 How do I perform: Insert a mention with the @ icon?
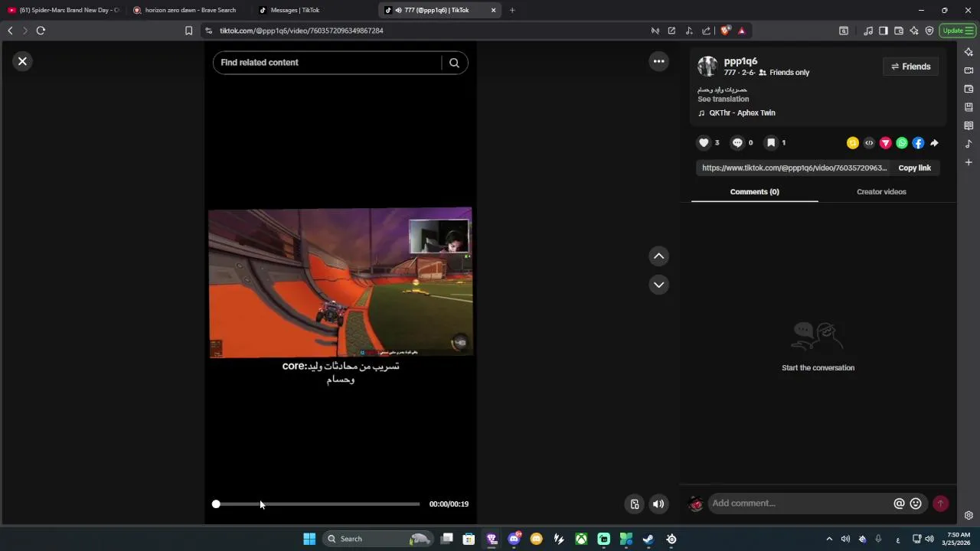click(x=899, y=504)
